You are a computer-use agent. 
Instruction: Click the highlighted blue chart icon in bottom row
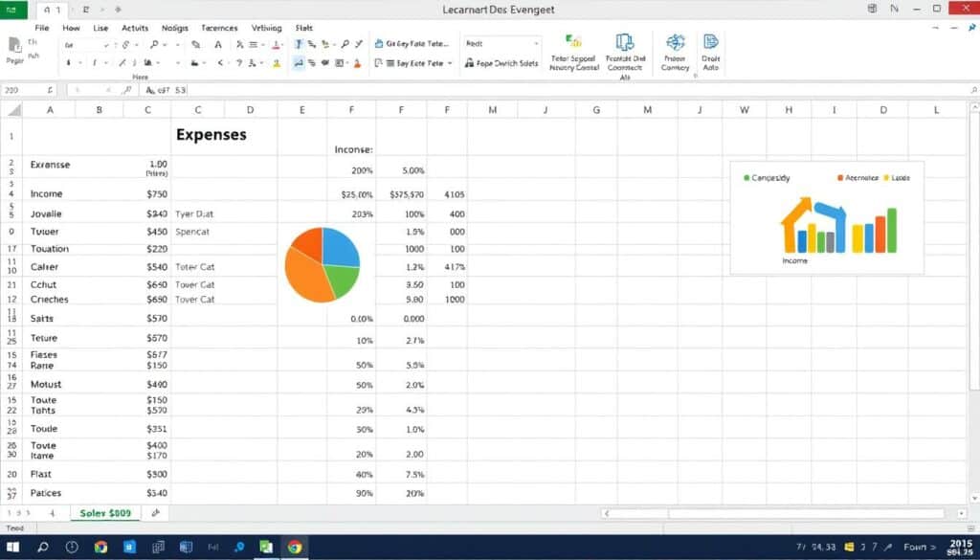299,63
